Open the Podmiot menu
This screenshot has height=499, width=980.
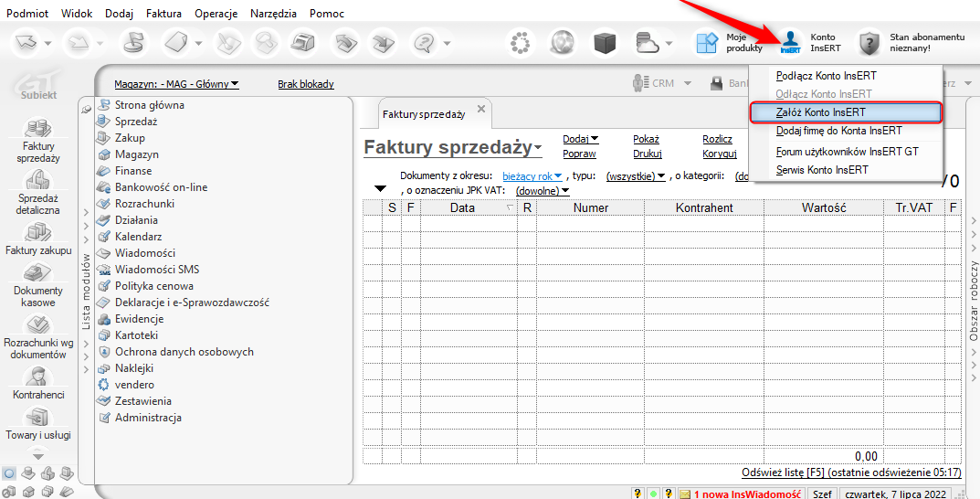[x=26, y=13]
